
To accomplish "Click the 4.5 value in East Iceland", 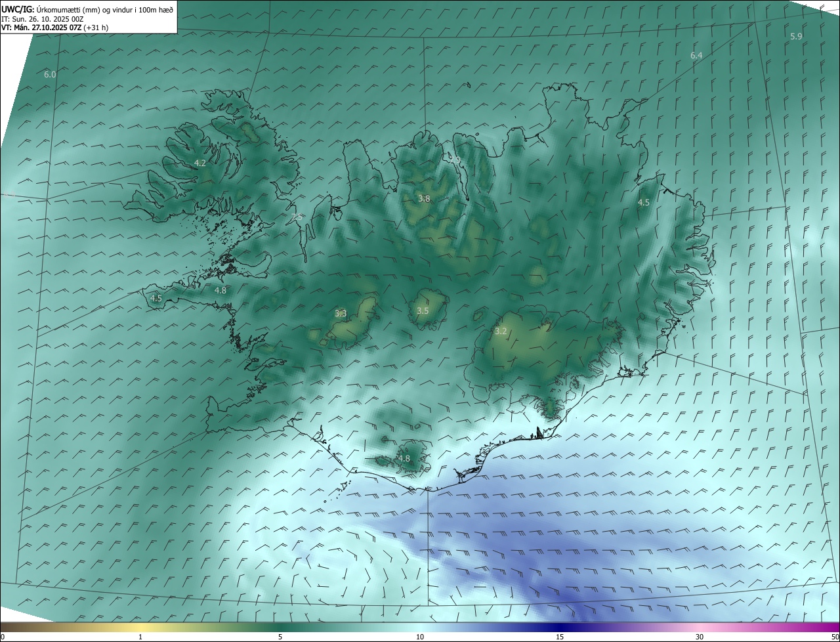I will 644,203.
